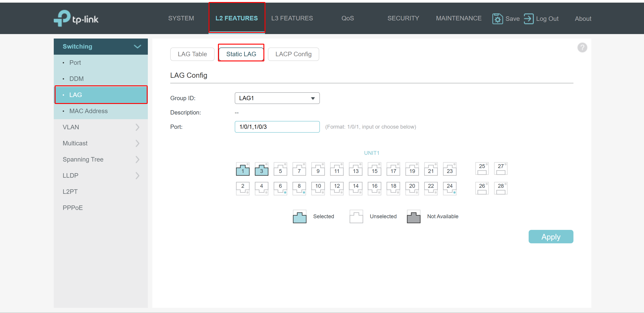This screenshot has height=313, width=644.
Task: Select port 2 icon
Action: click(243, 188)
